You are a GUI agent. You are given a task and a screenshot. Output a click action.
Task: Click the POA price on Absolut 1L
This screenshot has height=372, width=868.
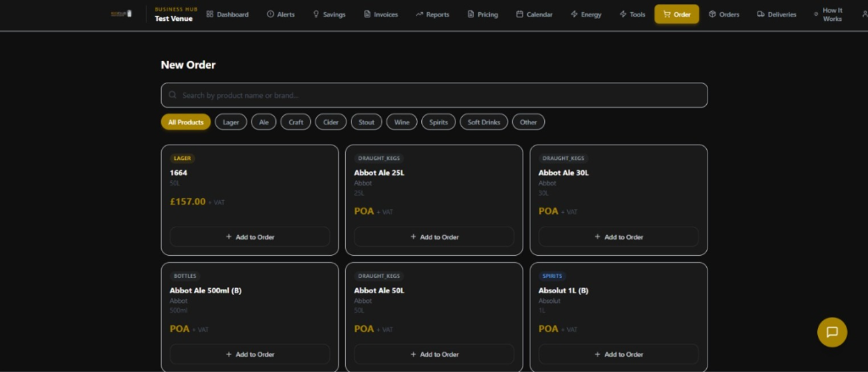(548, 329)
